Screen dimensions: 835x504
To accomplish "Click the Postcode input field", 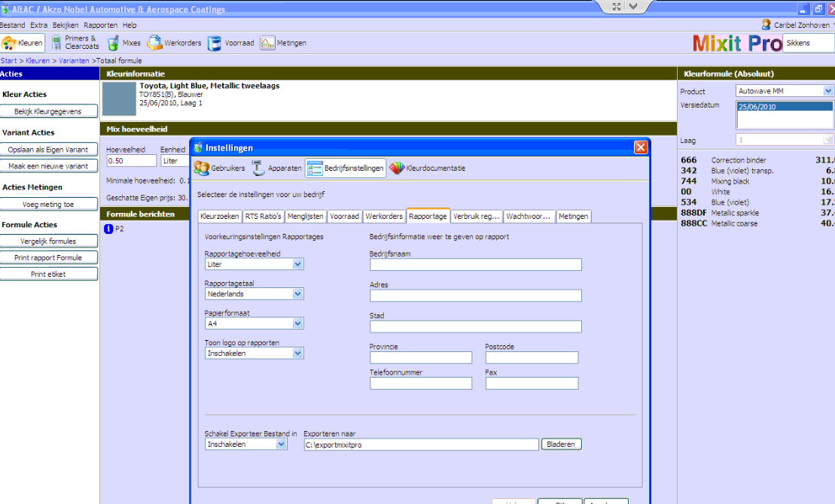I will 532,357.
